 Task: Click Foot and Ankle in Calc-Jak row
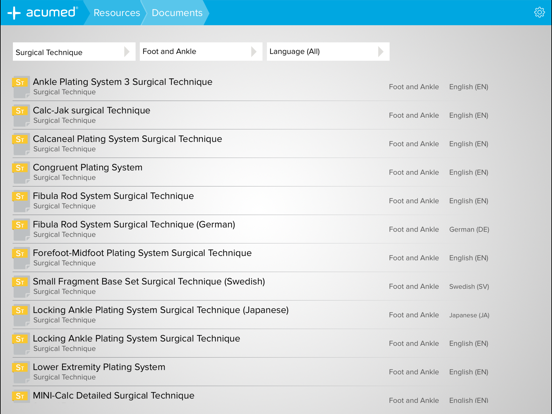tap(414, 115)
